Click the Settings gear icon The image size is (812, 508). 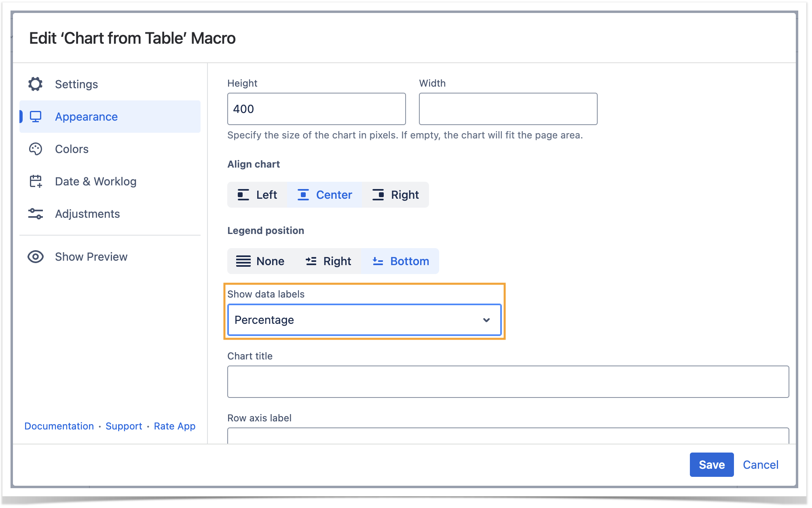tap(36, 84)
